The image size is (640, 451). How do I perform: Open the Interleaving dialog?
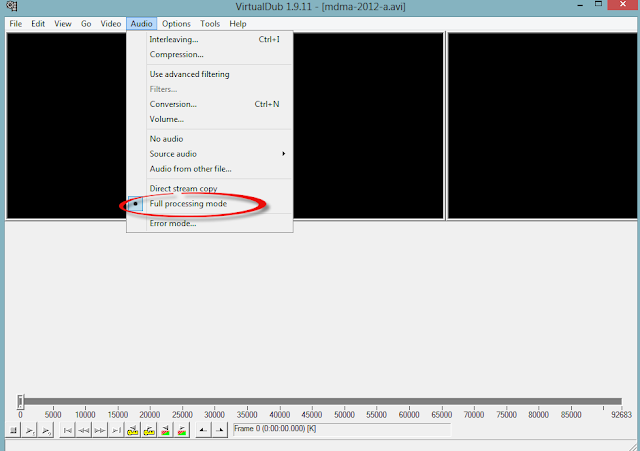point(210,40)
